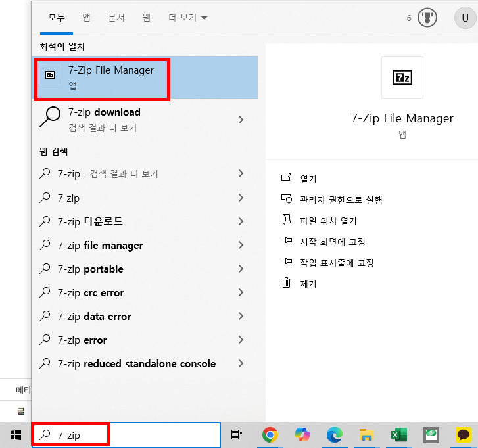Screen dimensions: 478x448
Task: Switch to the 앱 tab
Action: (x=86, y=18)
